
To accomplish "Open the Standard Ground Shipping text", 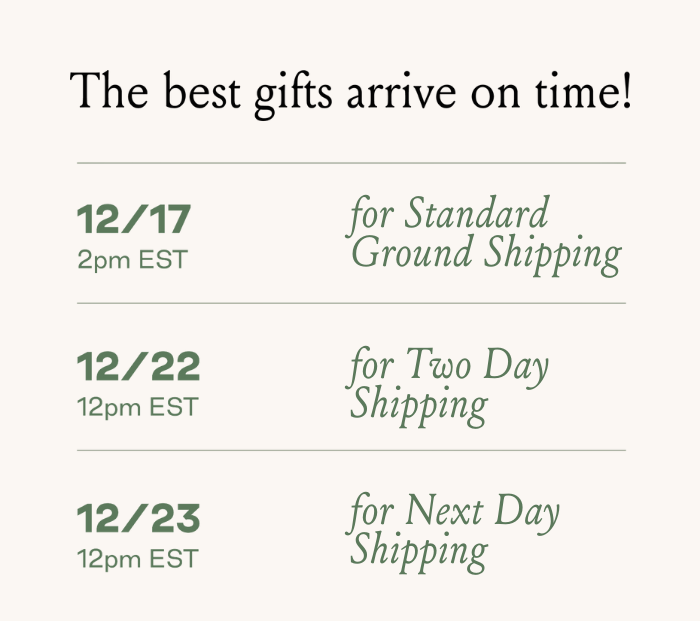I will click(x=485, y=234).
